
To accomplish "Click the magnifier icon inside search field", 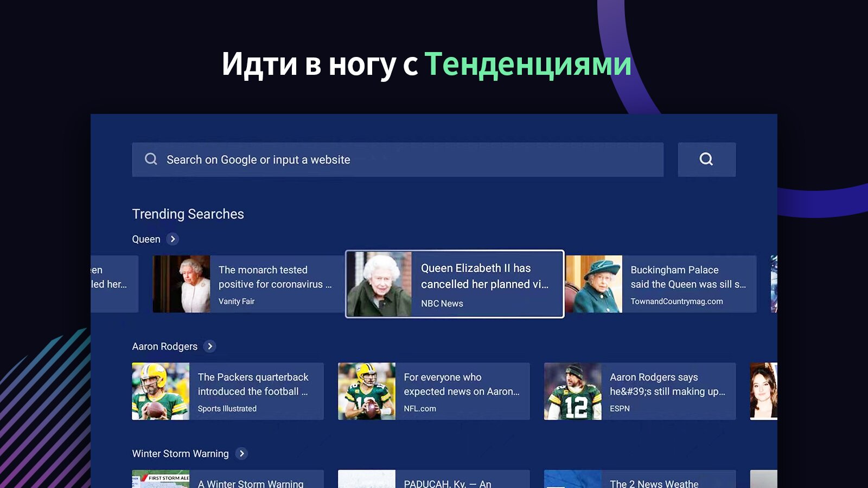I will click(x=151, y=159).
